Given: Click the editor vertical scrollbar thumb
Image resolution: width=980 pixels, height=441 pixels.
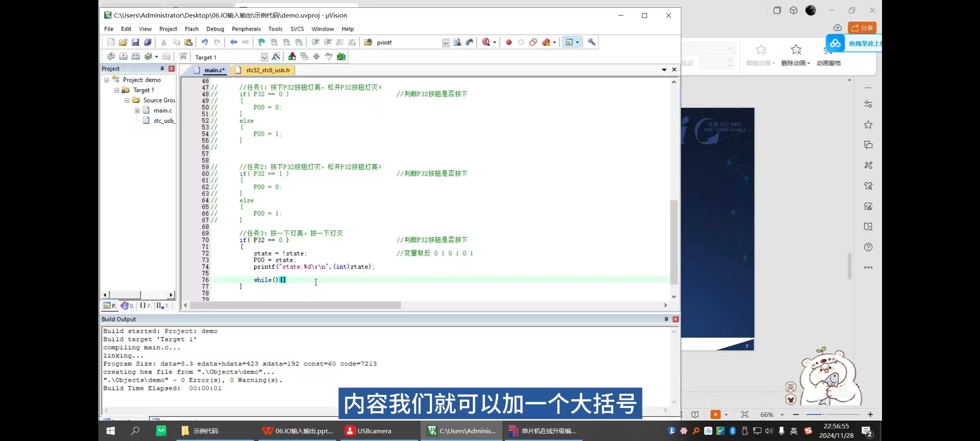Looking at the screenshot, I should tap(674, 242).
